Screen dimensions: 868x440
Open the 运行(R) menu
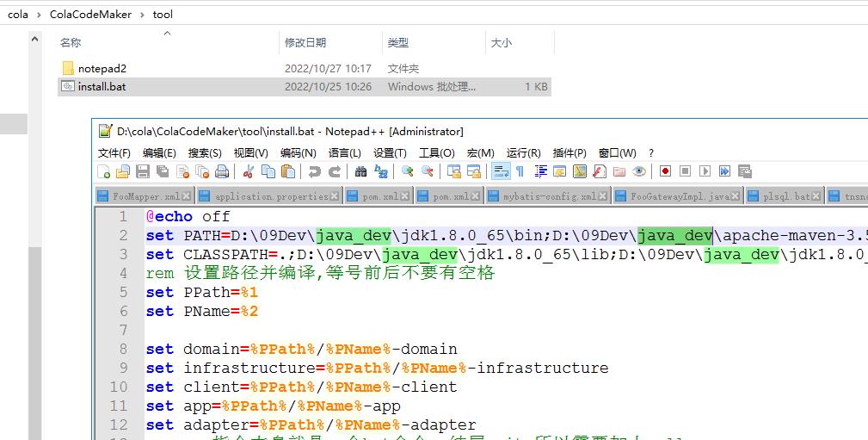524,153
